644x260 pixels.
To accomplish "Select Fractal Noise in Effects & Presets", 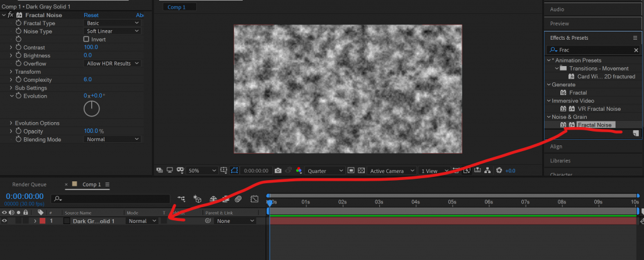I will click(x=594, y=125).
